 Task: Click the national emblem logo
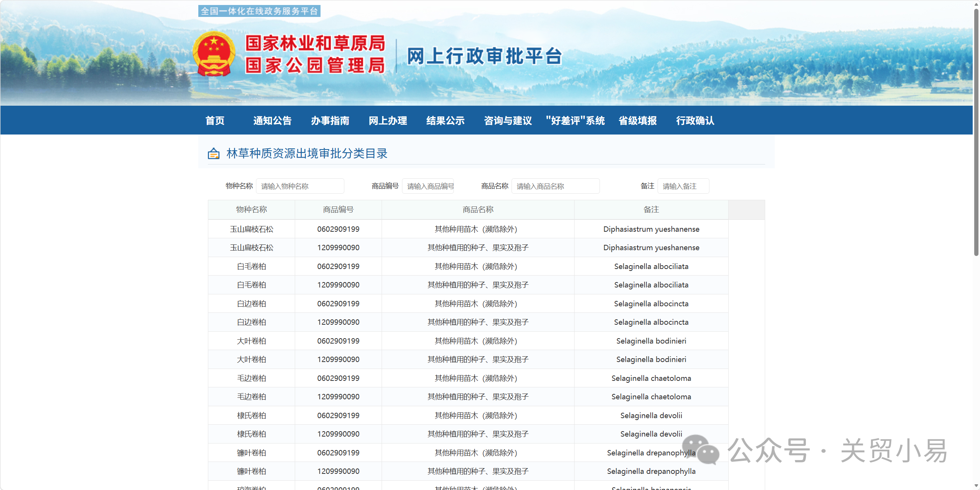pyautogui.click(x=214, y=54)
